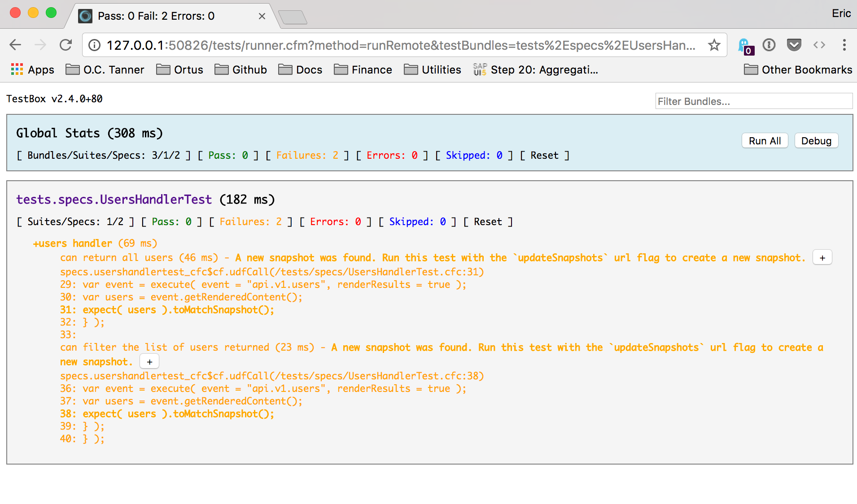Click the browser back arrow
This screenshot has height=504, width=857.
[x=15, y=45]
